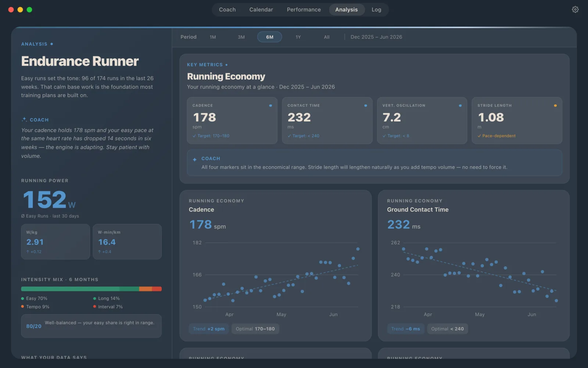Click the Vert. Oscillation card status dot
The image size is (588, 368).
[x=460, y=106]
